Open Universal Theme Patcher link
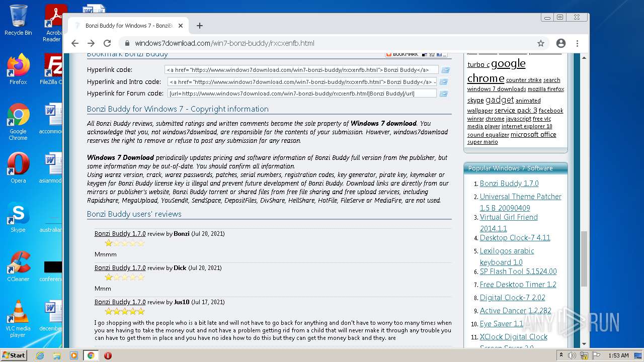644x362 pixels. point(520,202)
